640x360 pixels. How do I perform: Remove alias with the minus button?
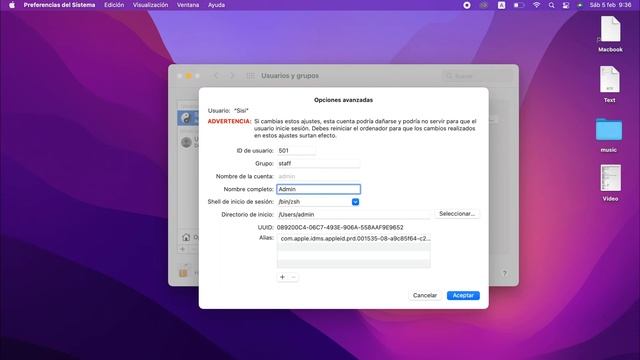coord(293,277)
